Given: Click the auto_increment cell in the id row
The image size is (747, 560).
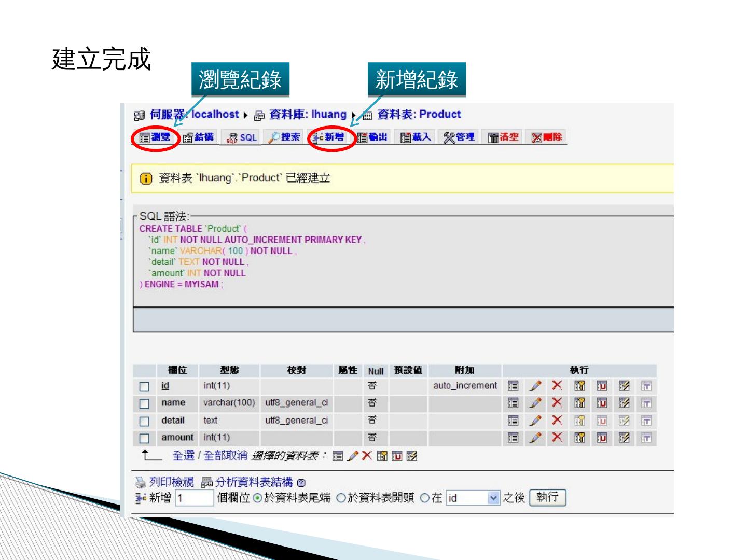Looking at the screenshot, I should (x=465, y=386).
